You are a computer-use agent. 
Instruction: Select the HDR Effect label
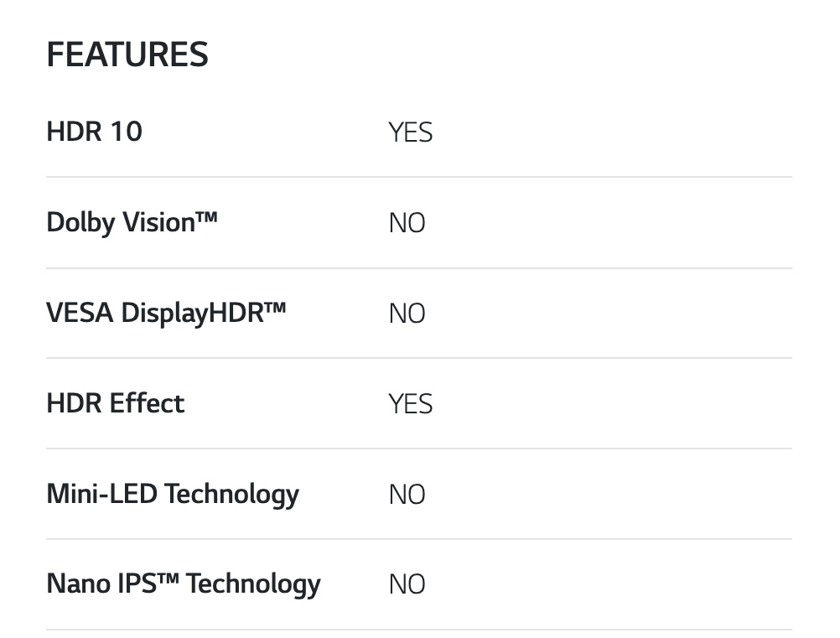tap(116, 403)
